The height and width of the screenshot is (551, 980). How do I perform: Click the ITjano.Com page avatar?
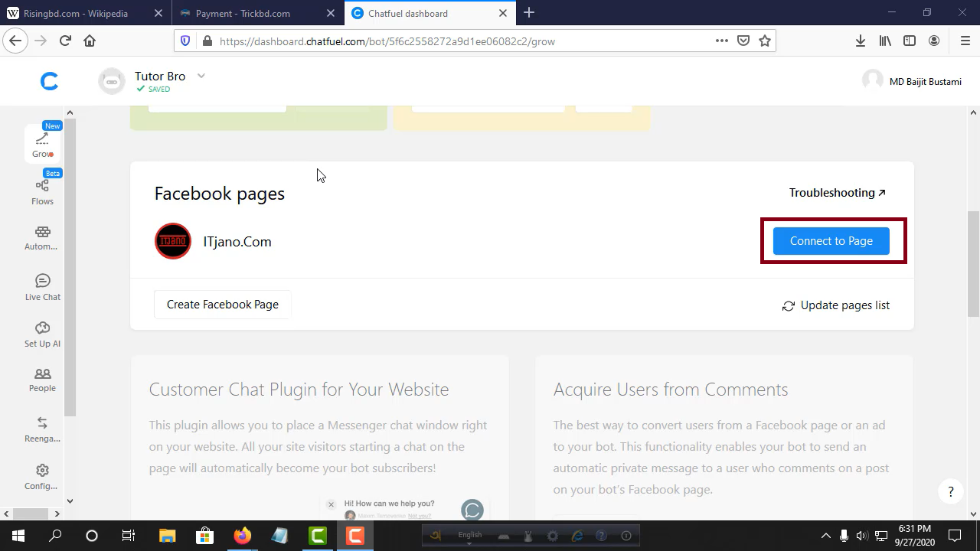[173, 241]
